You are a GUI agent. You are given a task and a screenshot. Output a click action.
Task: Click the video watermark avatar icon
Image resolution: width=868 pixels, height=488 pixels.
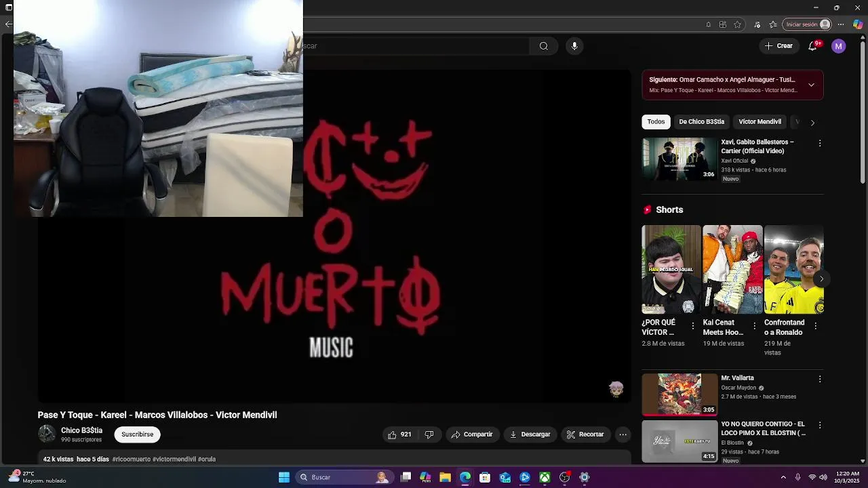(616, 388)
